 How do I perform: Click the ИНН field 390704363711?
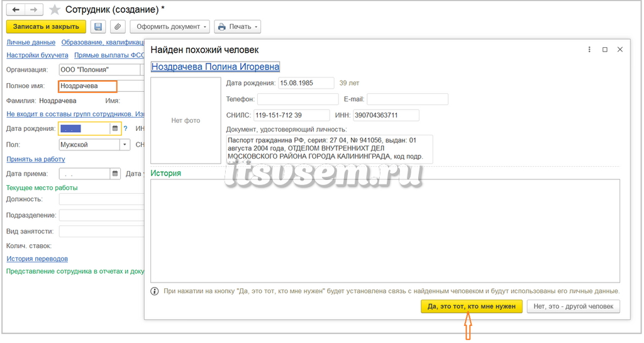click(x=386, y=115)
